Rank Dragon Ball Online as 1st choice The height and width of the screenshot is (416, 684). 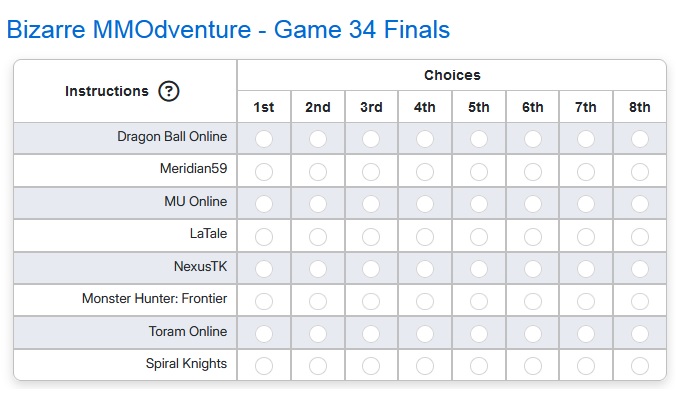264,139
